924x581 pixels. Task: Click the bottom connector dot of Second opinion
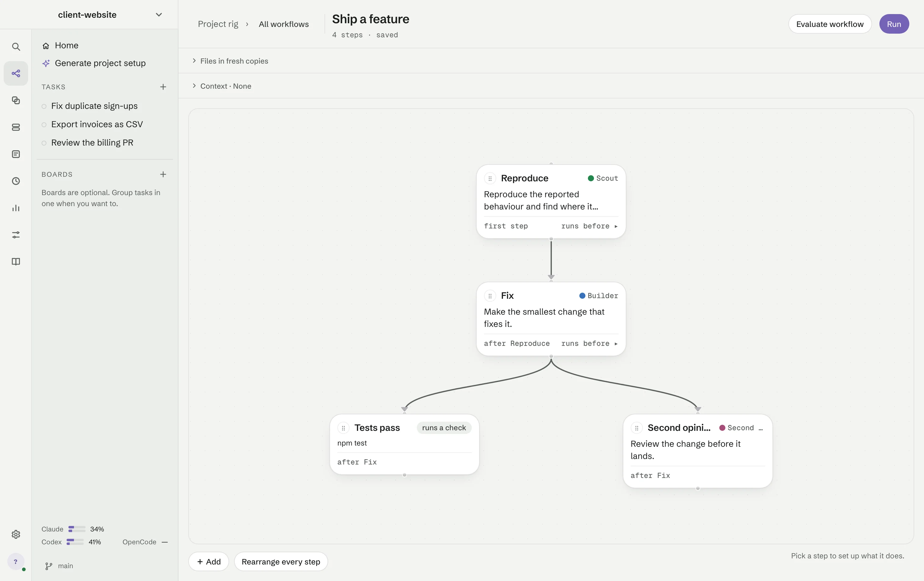click(x=698, y=488)
